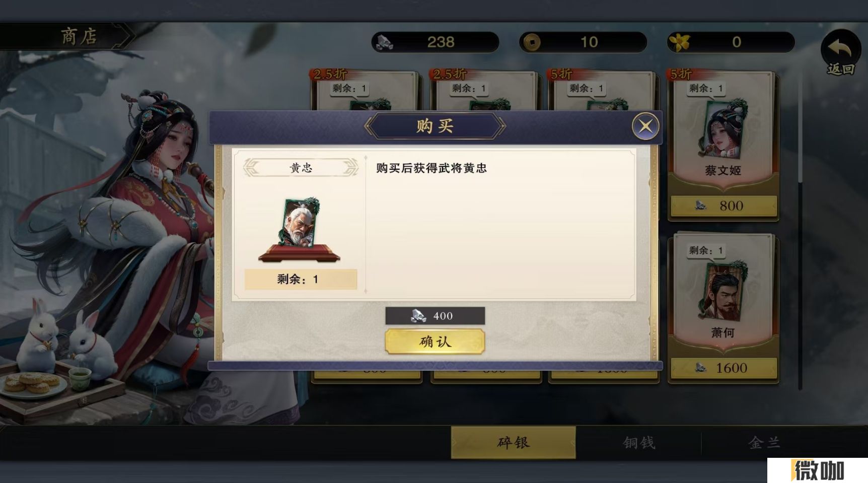Click the copper coin currency icon showing 10
868x483 pixels.
click(x=531, y=42)
